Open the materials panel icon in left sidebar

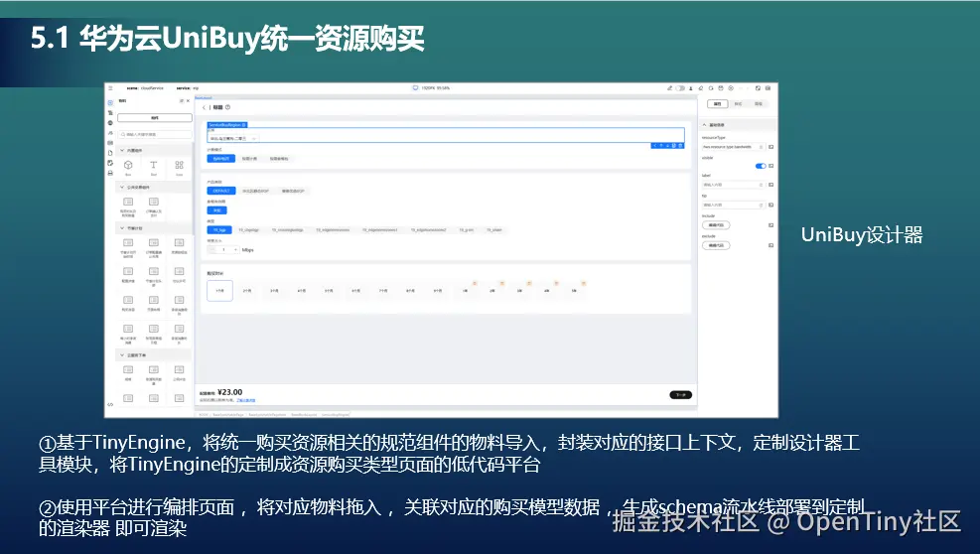110,102
